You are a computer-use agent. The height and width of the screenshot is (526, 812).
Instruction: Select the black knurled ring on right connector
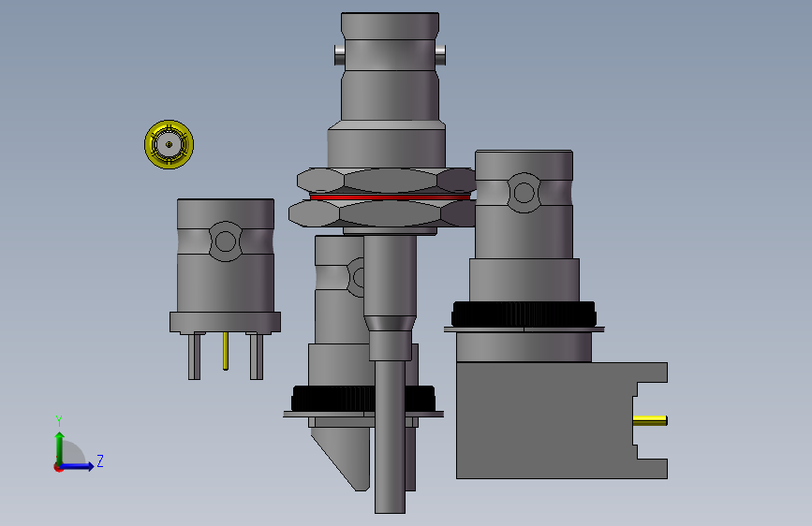pos(524,314)
